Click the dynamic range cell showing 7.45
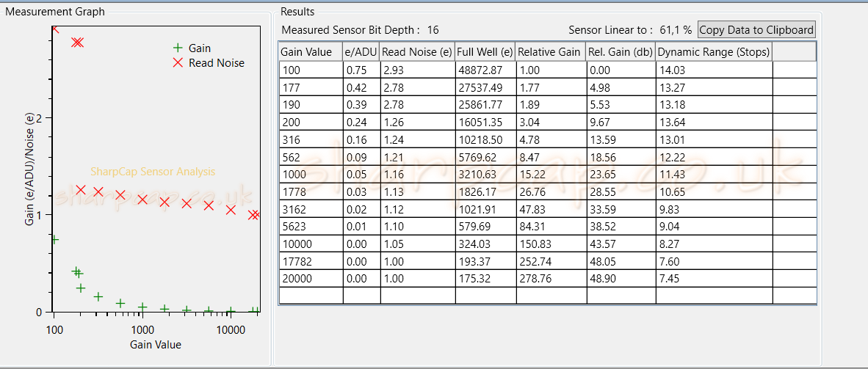The height and width of the screenshot is (369, 868). pyautogui.click(x=714, y=279)
